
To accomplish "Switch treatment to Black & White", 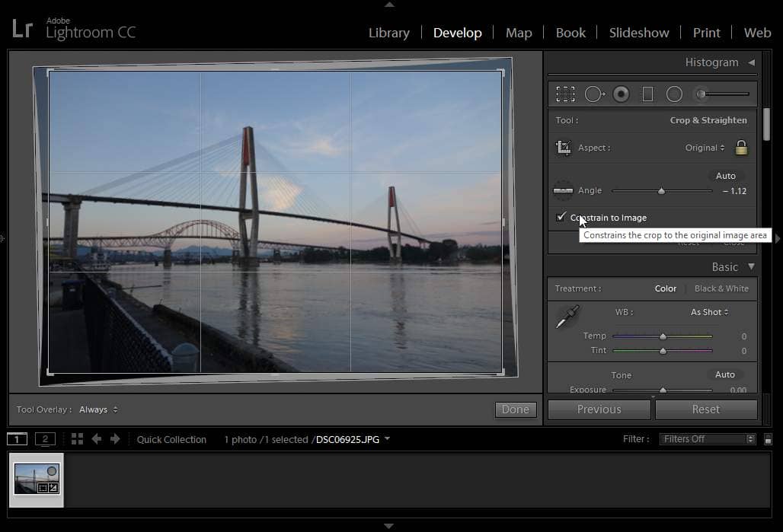I will coord(721,288).
